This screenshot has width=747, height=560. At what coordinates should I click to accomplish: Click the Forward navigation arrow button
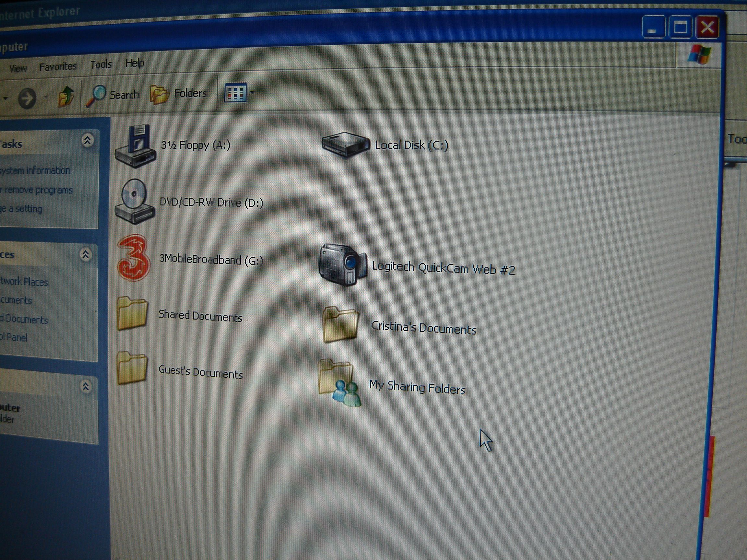[27, 98]
